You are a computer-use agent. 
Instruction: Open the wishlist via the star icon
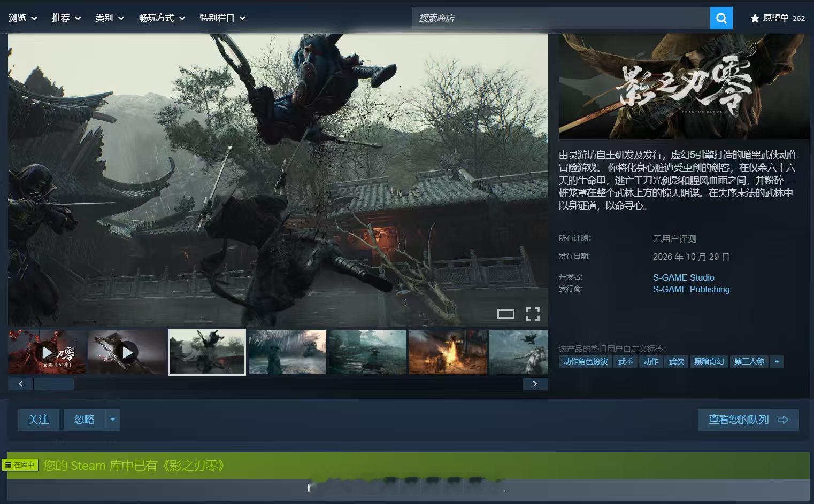[x=755, y=18]
